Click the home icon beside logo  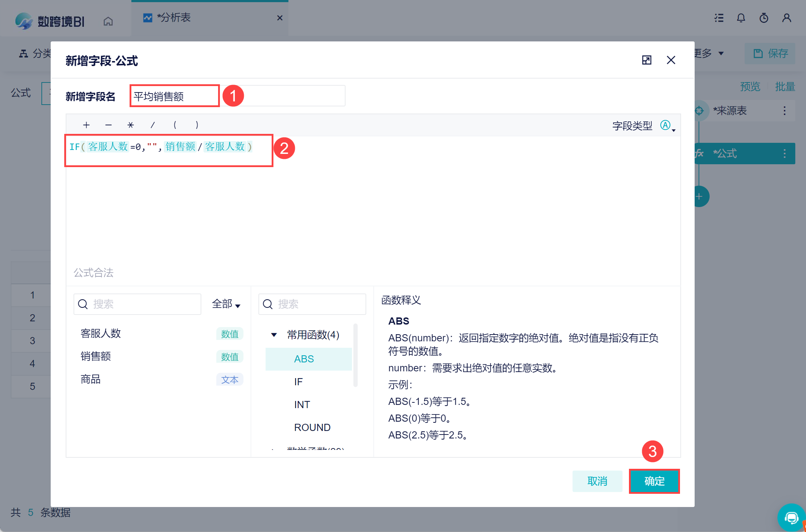[x=108, y=21]
